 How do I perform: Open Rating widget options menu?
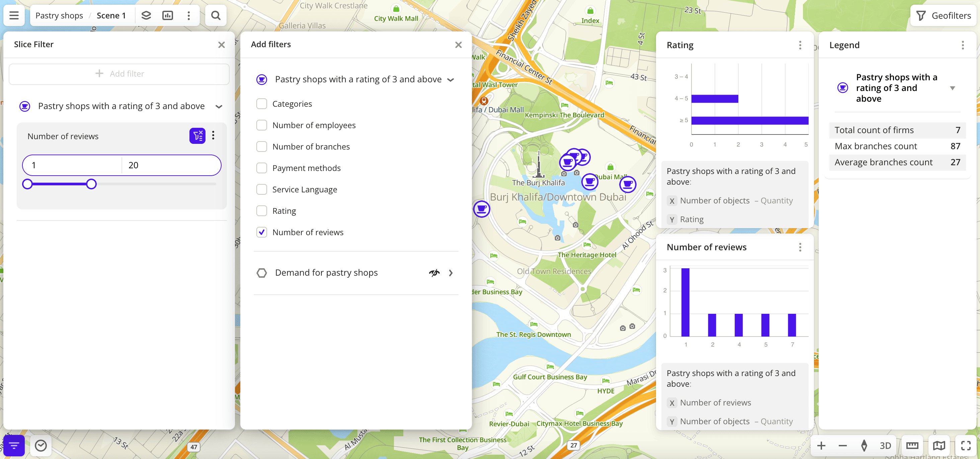[x=800, y=45]
